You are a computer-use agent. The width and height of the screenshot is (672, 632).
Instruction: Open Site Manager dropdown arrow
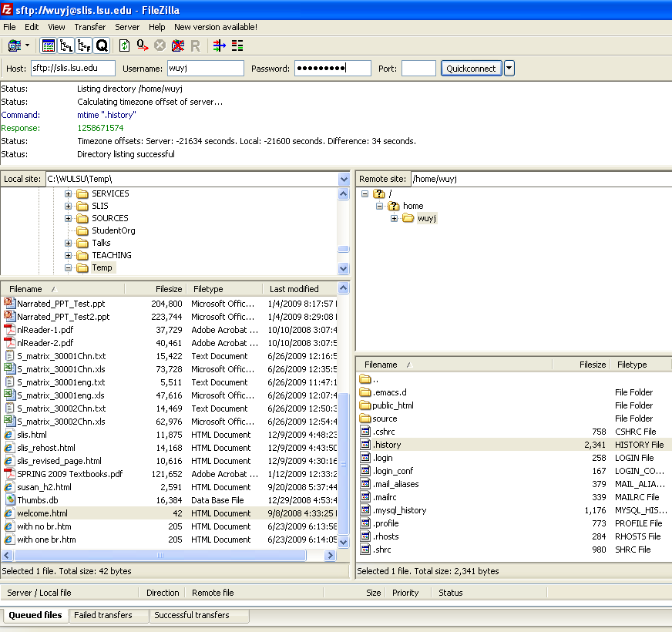click(x=28, y=45)
